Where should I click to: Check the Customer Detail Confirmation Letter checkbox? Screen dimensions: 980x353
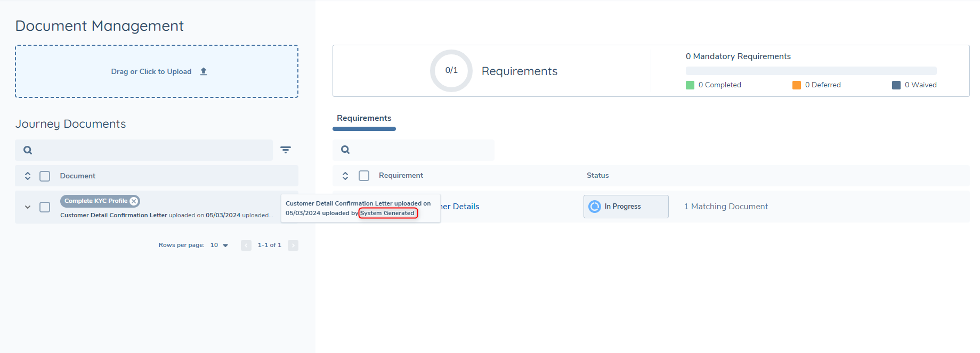[x=45, y=207]
